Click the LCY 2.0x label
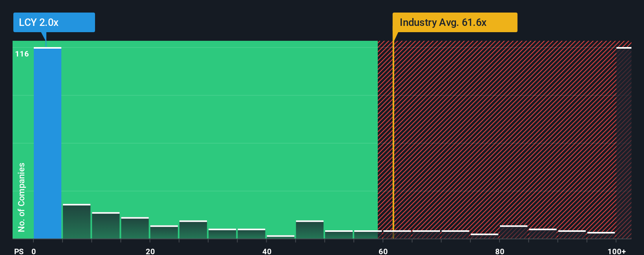Image resolution: width=644 pixels, height=255 pixels. (x=54, y=22)
